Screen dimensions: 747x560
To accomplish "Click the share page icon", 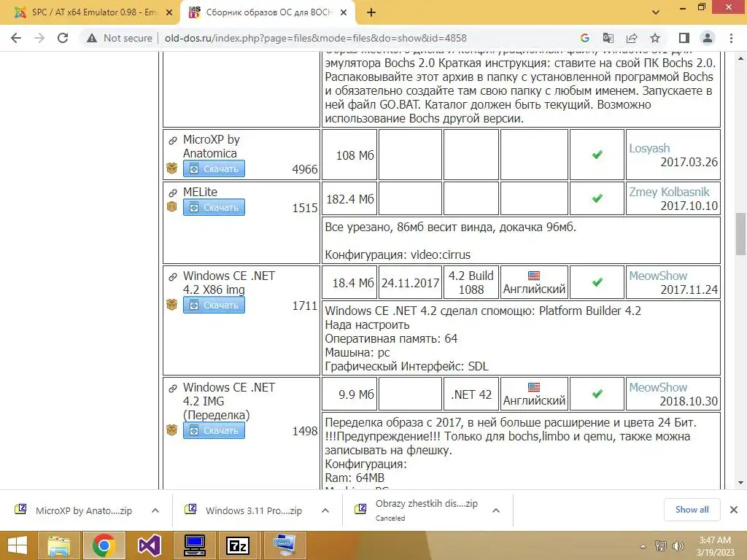I will 632,38.
